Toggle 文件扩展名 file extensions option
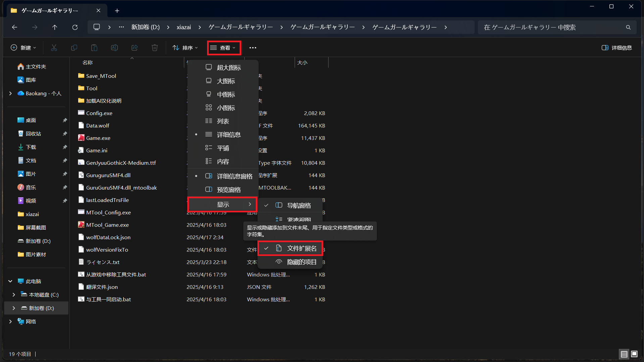Viewport: 644px width, 362px height. click(x=290, y=248)
